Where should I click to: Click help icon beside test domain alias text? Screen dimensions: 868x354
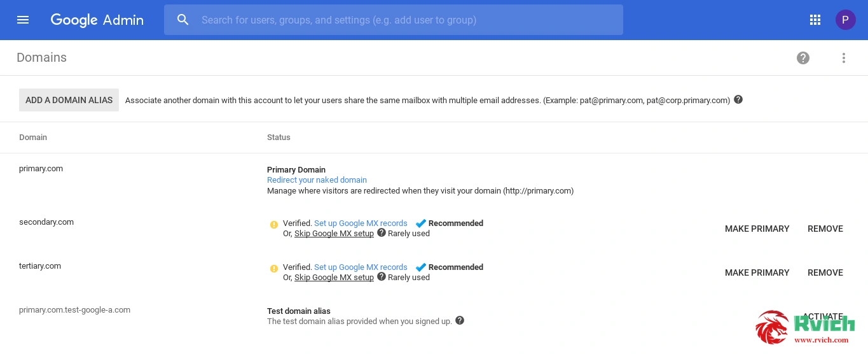pyautogui.click(x=460, y=320)
